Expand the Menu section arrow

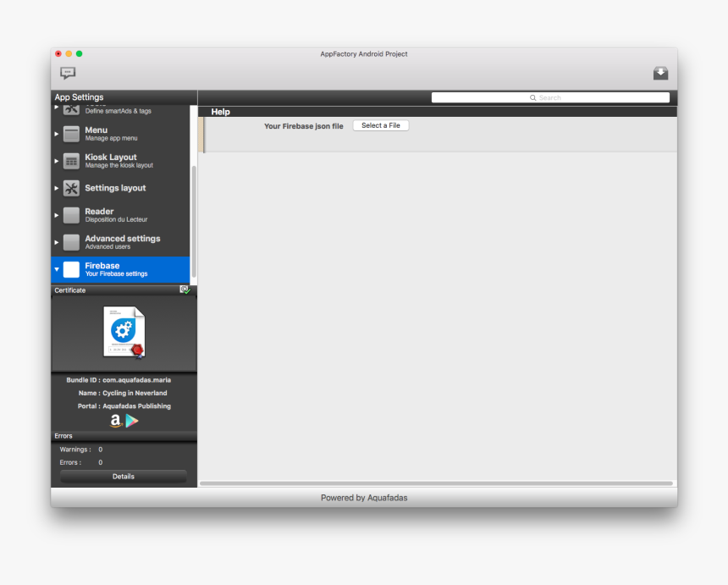pyautogui.click(x=57, y=134)
